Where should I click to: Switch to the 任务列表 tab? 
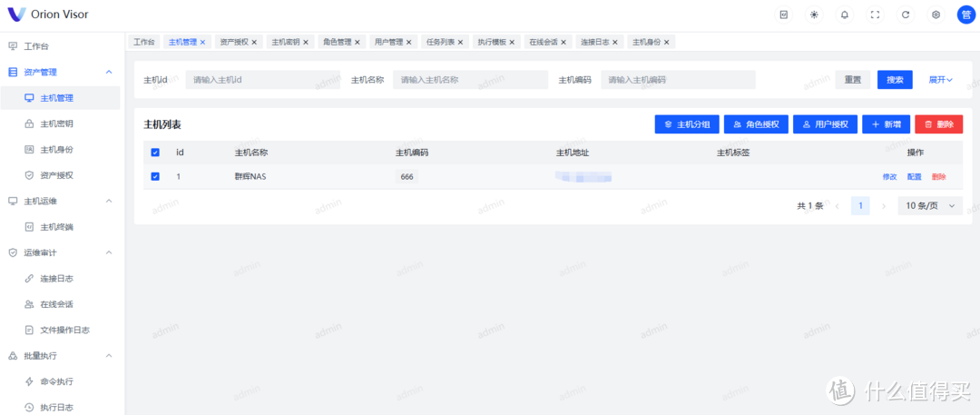pos(440,42)
